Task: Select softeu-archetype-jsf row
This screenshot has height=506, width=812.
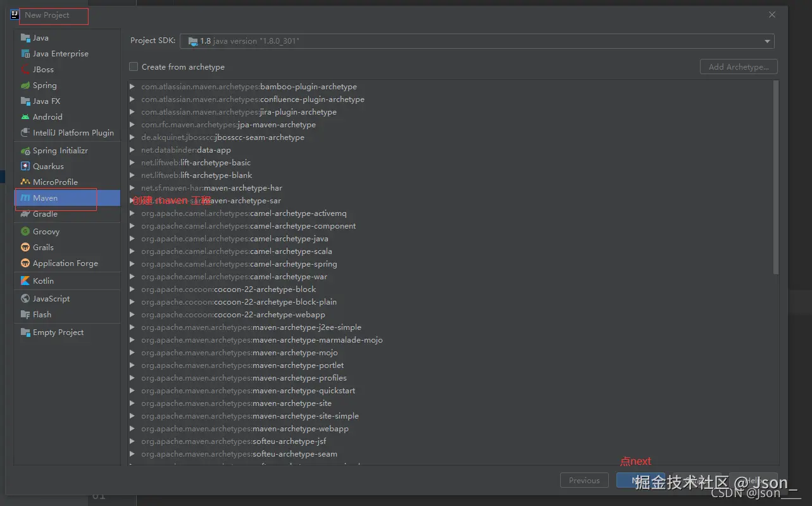Action: (451, 441)
